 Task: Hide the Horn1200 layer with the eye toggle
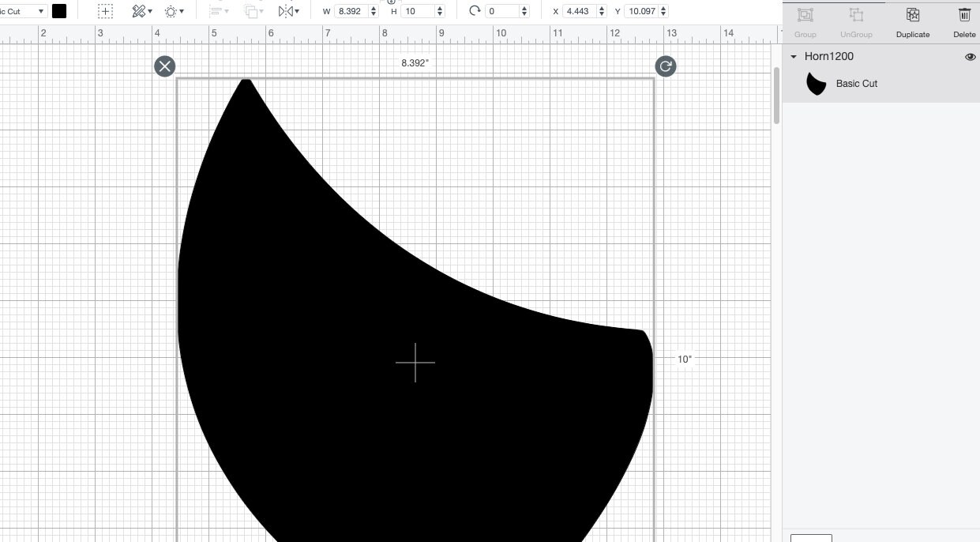[x=971, y=56]
